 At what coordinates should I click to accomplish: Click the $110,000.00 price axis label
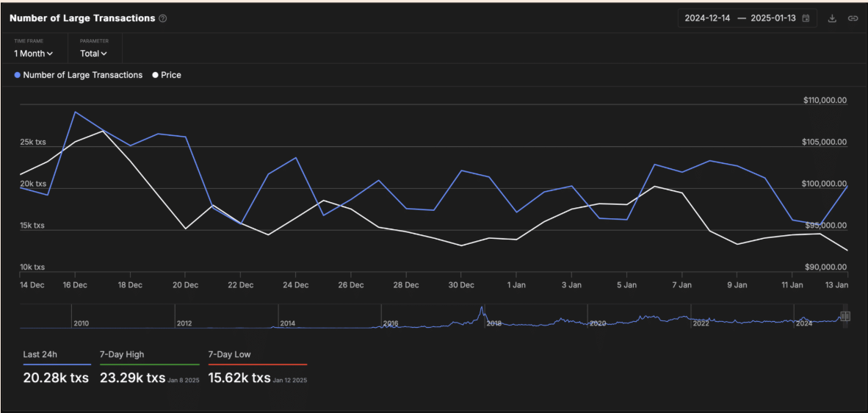824,100
